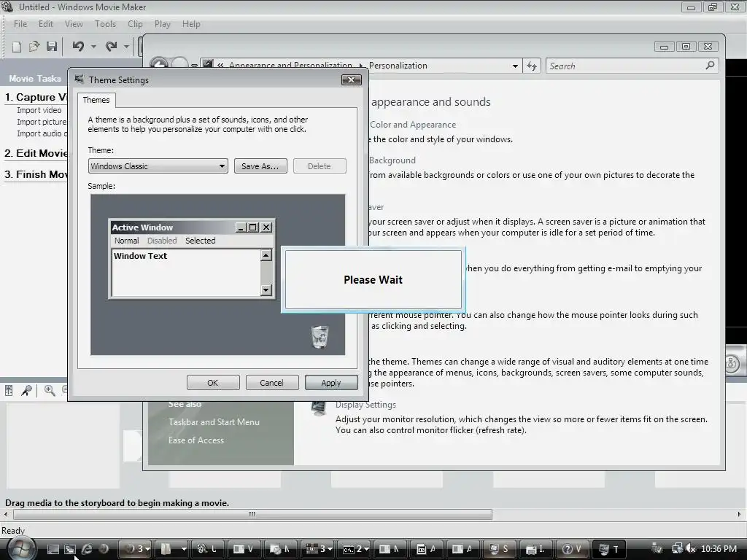Click the refresh icon next to address bar
This screenshot has width=747, height=560.
532,66
